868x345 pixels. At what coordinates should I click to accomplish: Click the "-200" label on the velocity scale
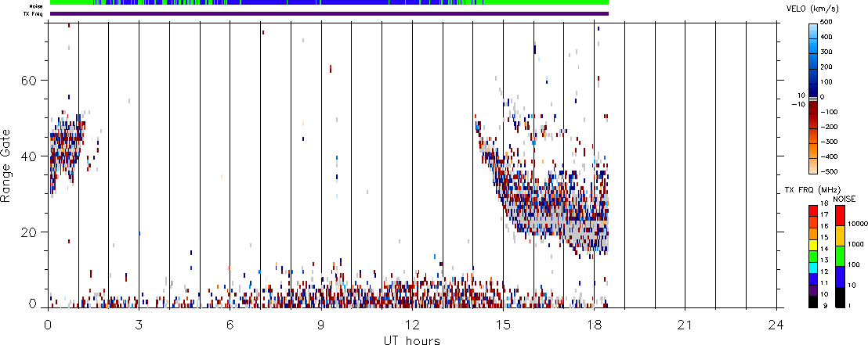829,127
